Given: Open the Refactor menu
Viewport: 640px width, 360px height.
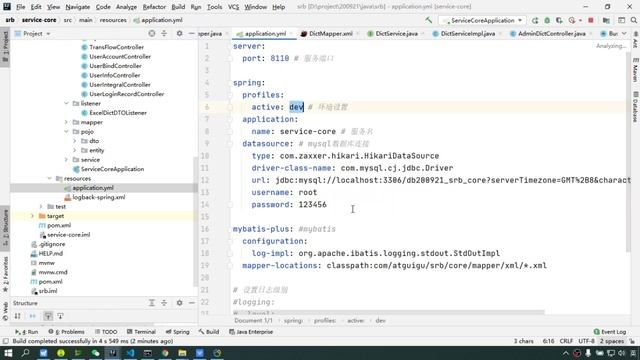Looking at the screenshot, I should coord(154,7).
